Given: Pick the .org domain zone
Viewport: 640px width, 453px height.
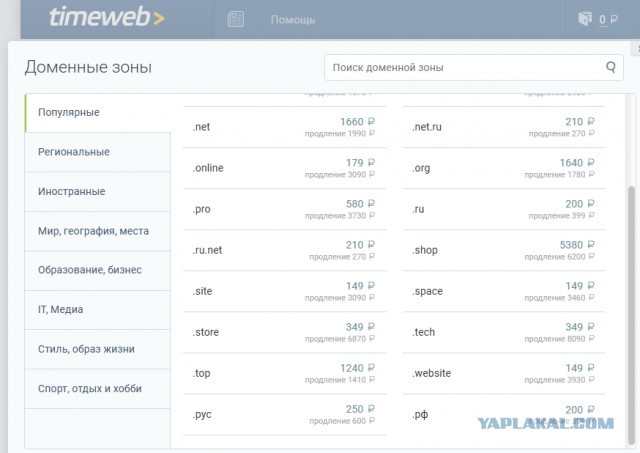Looking at the screenshot, I should tap(504, 168).
